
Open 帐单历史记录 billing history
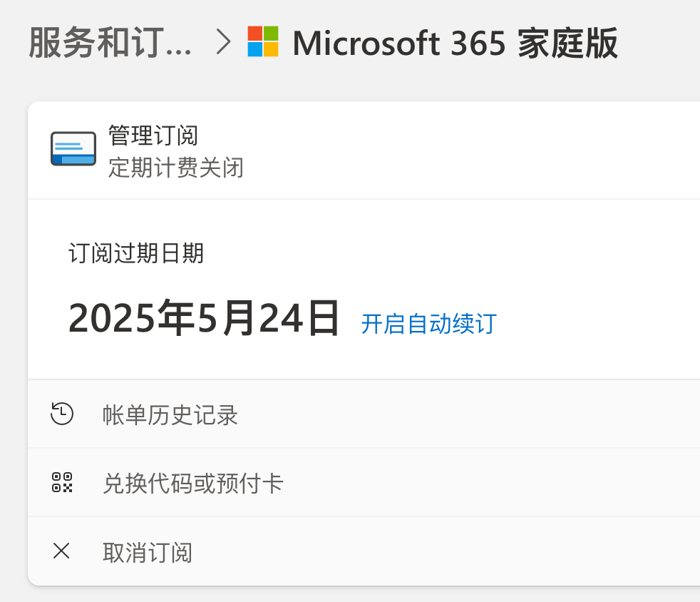364,414
